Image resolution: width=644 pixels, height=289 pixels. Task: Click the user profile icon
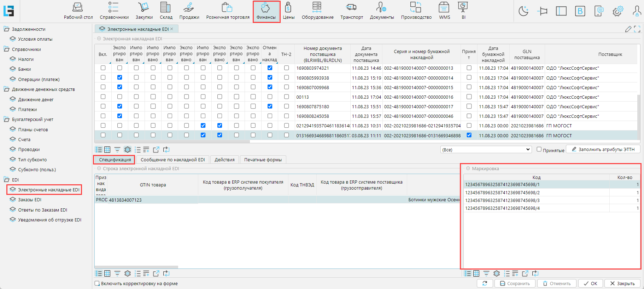(x=637, y=11)
